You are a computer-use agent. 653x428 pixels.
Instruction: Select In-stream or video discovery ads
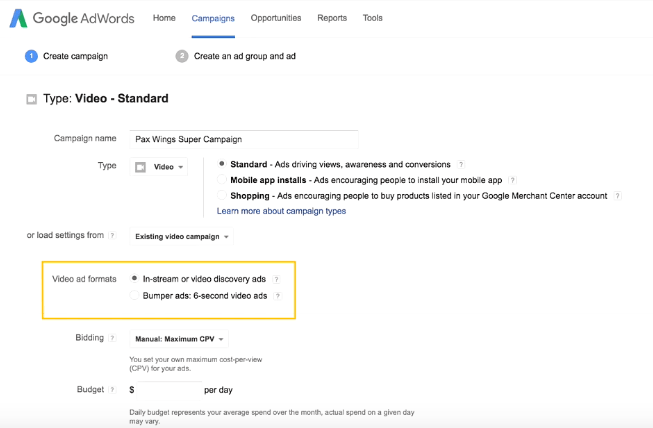[135, 279]
